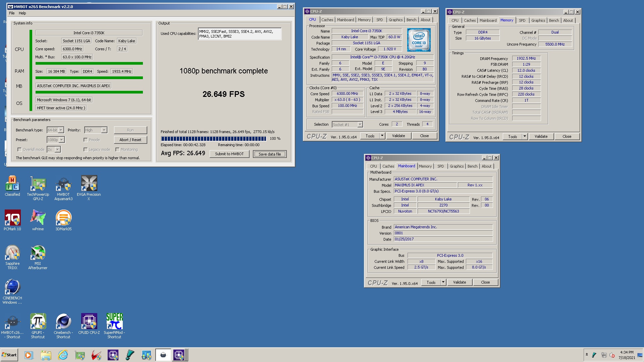Open Windows Explorer folder in the taskbar
The height and width of the screenshot is (362, 644).
click(x=46, y=355)
